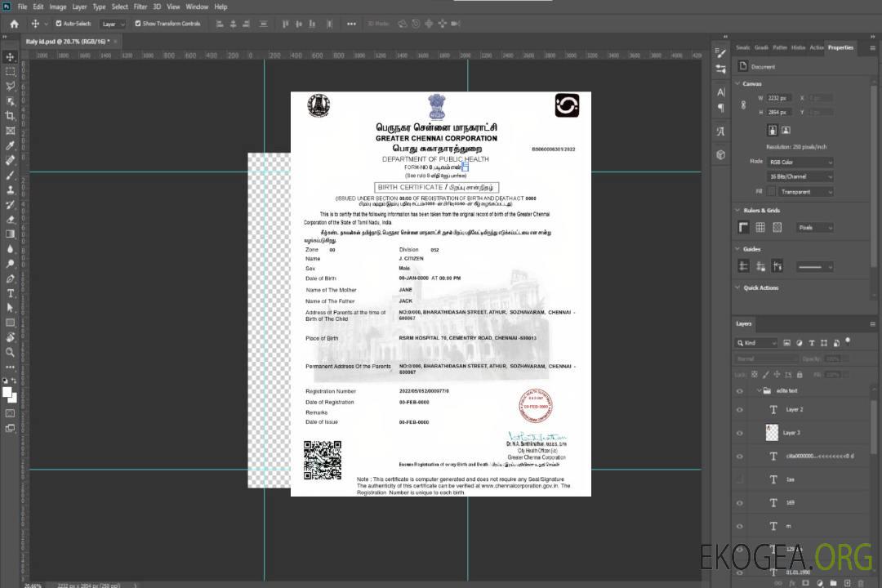Click the lock guides icon in Guides
This screenshot has height=588, width=882.
click(x=760, y=266)
